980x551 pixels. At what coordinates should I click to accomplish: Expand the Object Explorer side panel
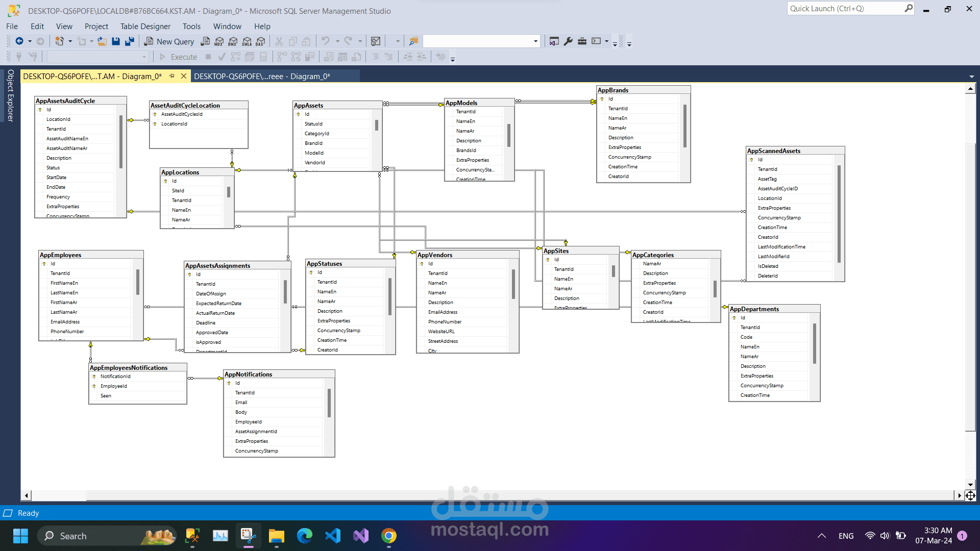pyautogui.click(x=10, y=96)
